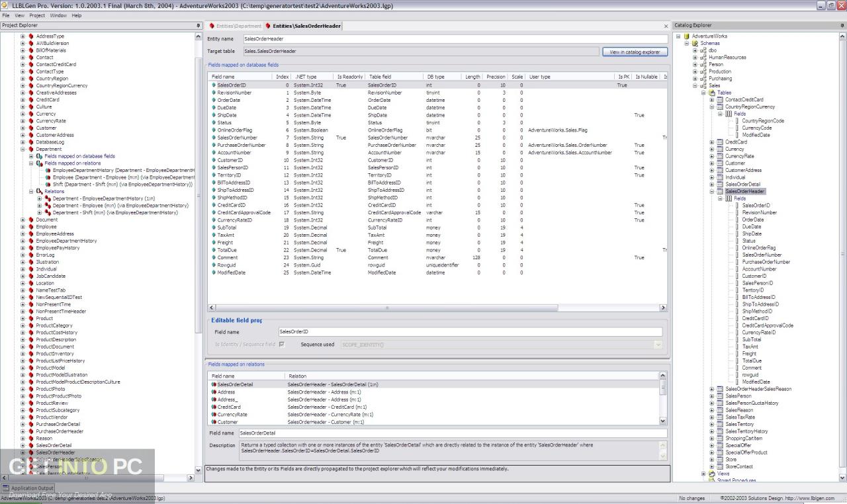Collapse the CountryRegionCurrency table node
The image size is (847, 504).
pos(712,107)
